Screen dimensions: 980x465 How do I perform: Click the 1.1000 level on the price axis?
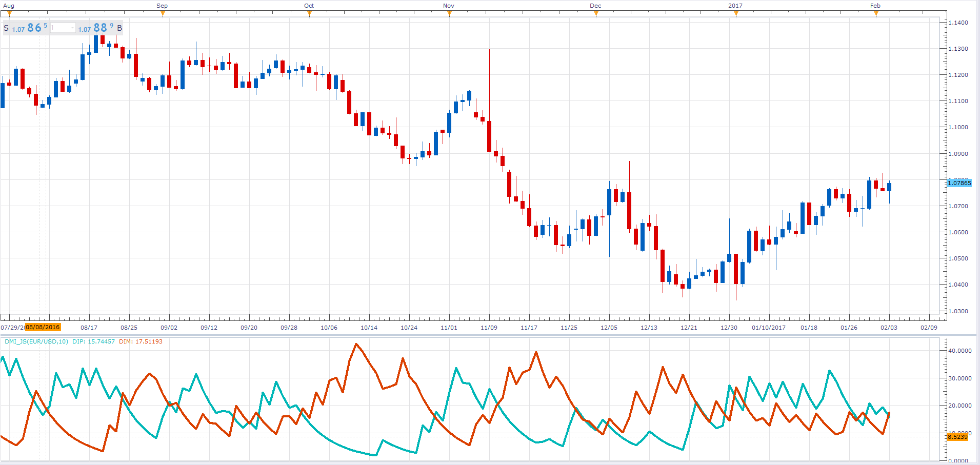click(x=958, y=127)
